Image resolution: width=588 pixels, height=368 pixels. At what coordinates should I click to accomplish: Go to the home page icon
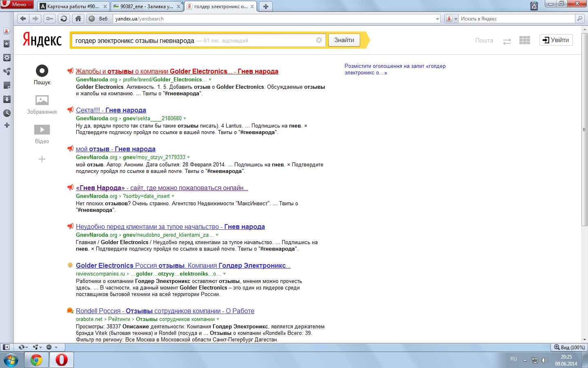(78, 18)
